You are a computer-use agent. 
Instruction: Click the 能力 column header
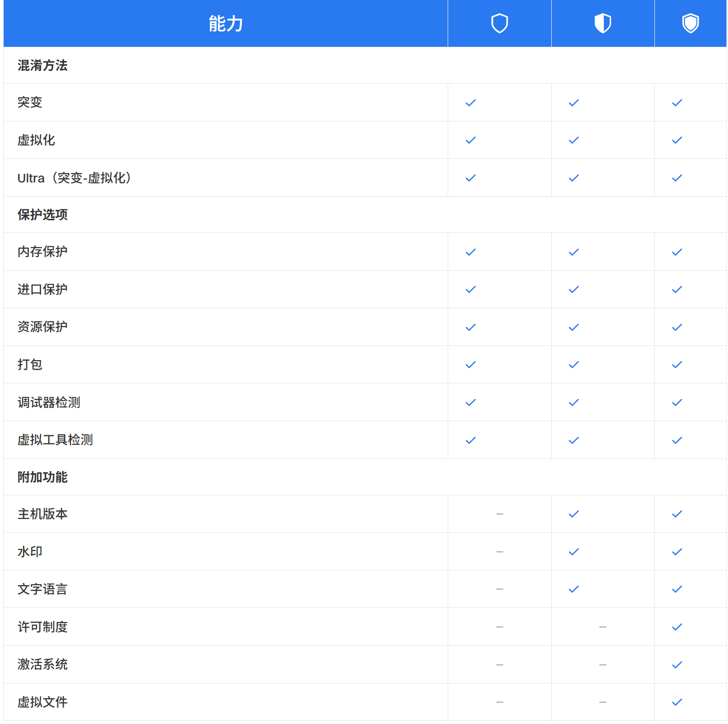tap(226, 24)
